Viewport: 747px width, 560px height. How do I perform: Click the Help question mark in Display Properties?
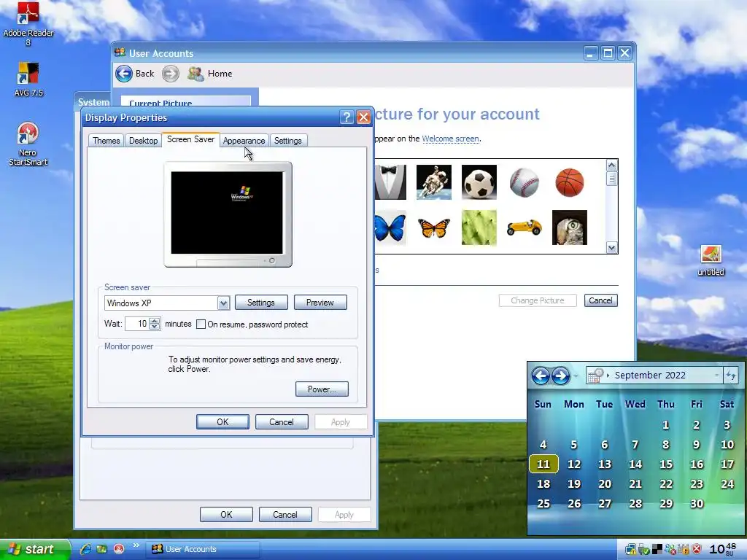click(347, 117)
